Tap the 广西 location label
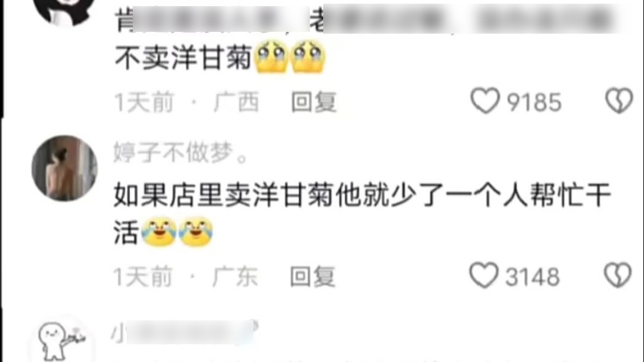The image size is (644, 362). click(236, 102)
